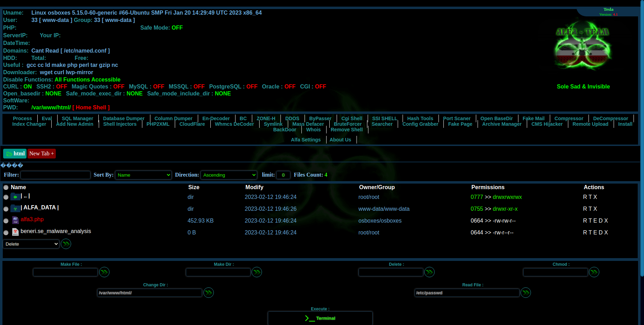Click the open-folder icon on html tab

point(9,154)
